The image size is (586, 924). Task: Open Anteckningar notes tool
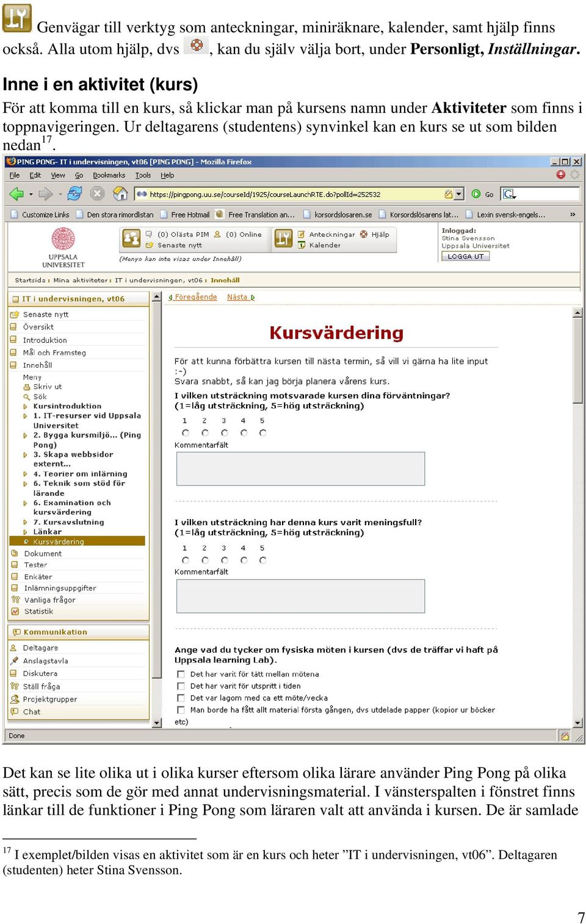(x=327, y=234)
